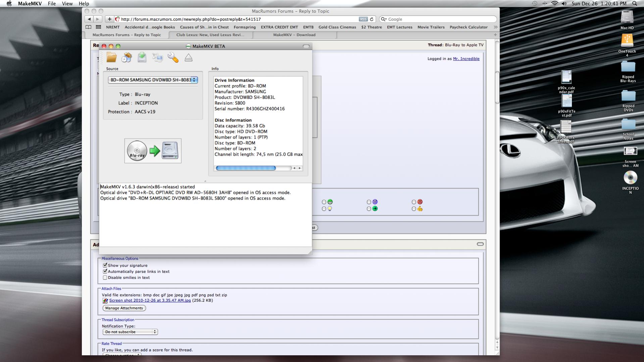644x362 pixels.
Task: Open the Help menu
Action: click(x=84, y=4)
